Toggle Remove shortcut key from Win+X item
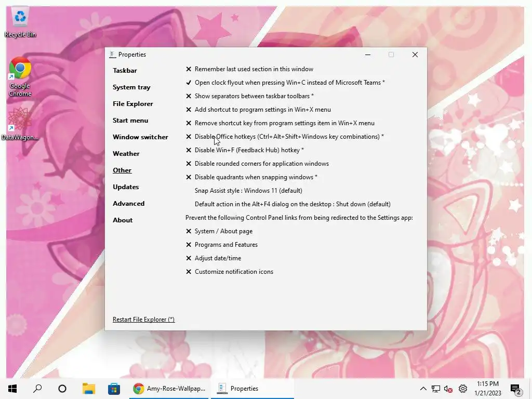532x399 pixels. [x=280, y=123]
